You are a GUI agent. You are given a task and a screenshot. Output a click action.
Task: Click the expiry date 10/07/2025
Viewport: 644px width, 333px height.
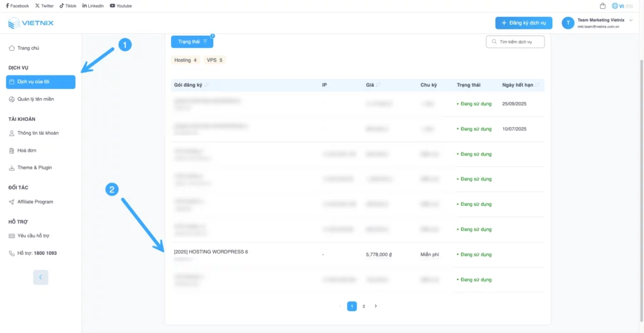pos(514,129)
